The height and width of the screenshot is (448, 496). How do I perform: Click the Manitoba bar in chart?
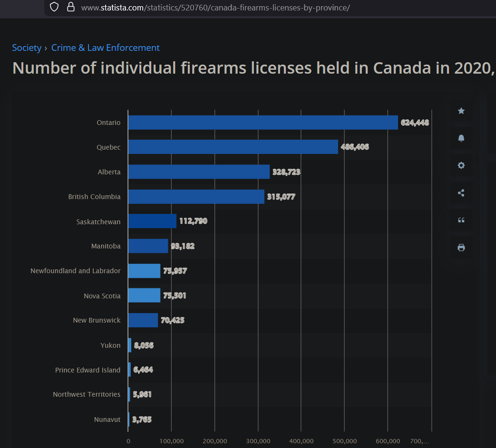[x=148, y=246]
